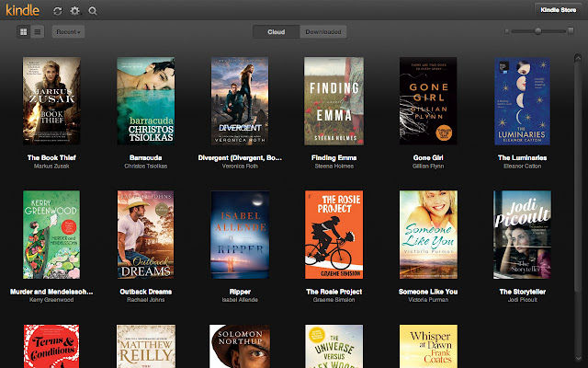Select the Cloud tab
The height and width of the screenshot is (368, 588).
click(x=277, y=32)
